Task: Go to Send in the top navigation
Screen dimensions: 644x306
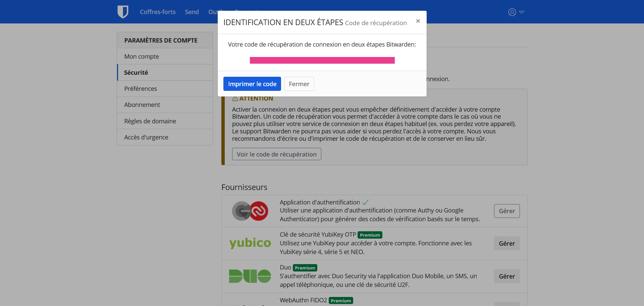Action: tap(192, 12)
